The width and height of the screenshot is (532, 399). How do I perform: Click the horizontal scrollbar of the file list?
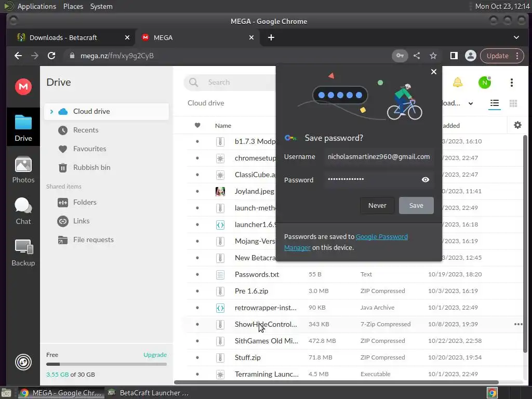coord(336,382)
